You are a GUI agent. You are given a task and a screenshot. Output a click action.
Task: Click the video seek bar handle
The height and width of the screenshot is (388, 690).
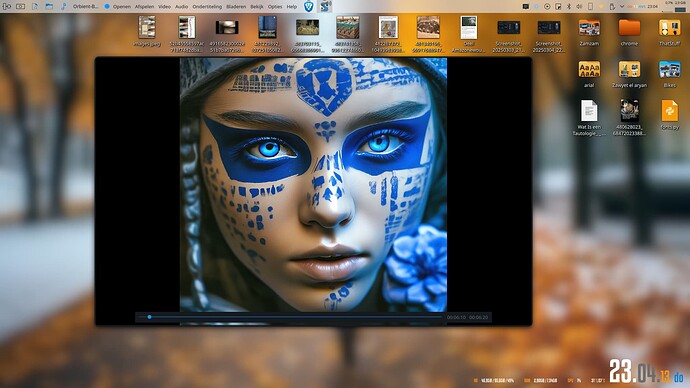pos(150,317)
